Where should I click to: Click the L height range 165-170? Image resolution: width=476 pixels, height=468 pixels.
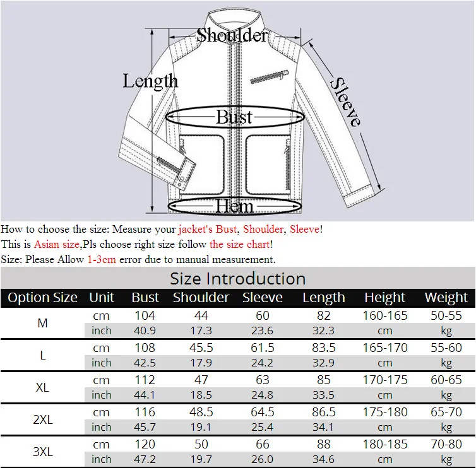point(385,348)
